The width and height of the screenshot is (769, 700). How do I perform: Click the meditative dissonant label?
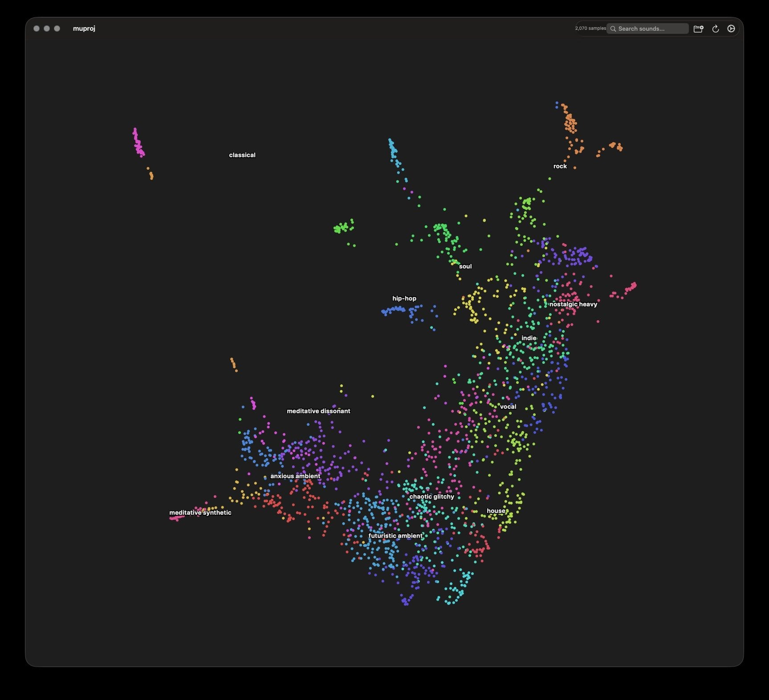click(318, 411)
